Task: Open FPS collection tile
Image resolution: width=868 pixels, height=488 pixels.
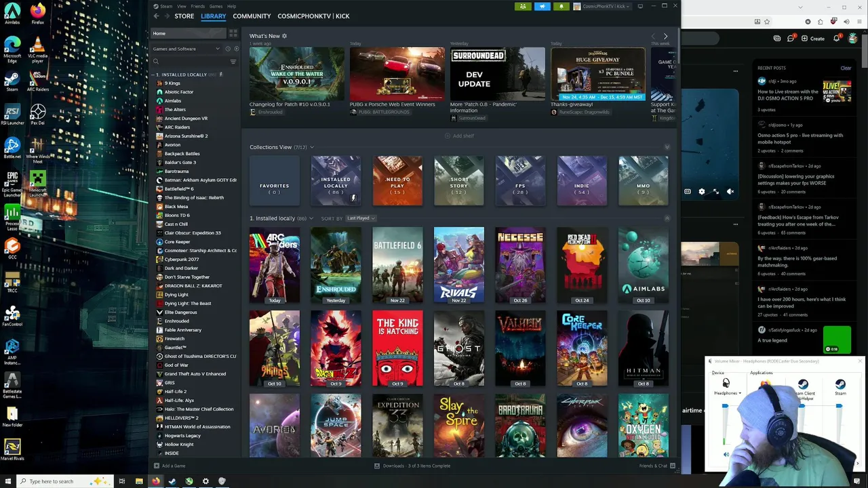Action: [x=520, y=181]
